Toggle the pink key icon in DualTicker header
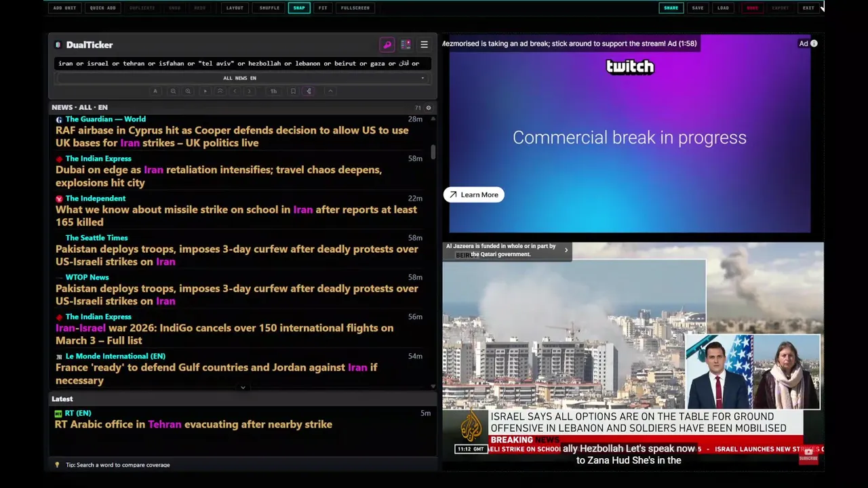Viewport: 868px width, 488px height. [x=387, y=45]
